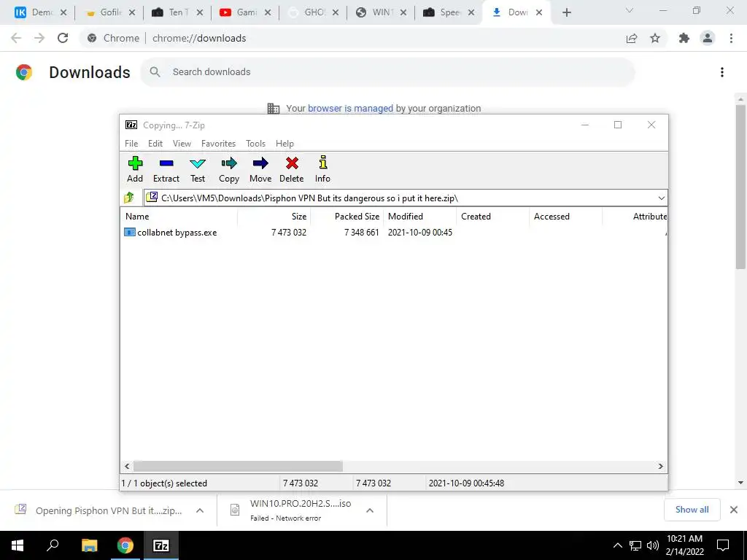Screen dimensions: 747x560
Task: Open the Chrome profile avatar
Action: [x=708, y=38]
